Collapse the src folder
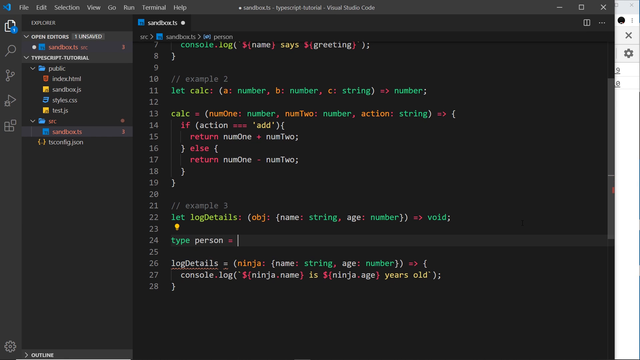This screenshot has height=360, width=640. (33, 121)
